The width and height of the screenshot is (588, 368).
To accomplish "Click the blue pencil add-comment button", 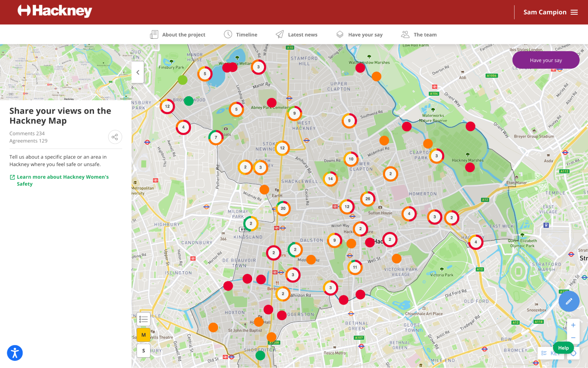I will [x=569, y=301].
